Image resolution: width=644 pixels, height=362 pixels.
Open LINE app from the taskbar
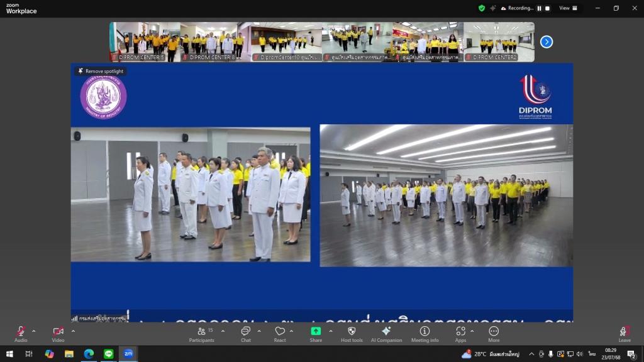108,354
